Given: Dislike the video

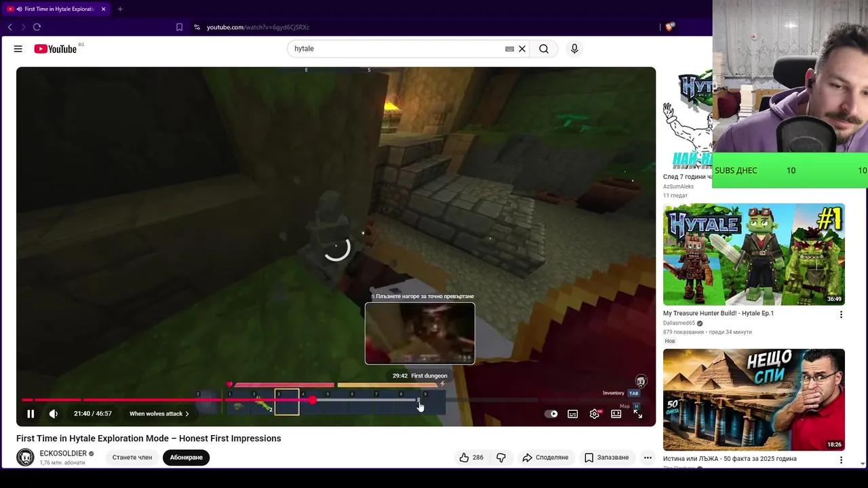Looking at the screenshot, I should [x=501, y=457].
